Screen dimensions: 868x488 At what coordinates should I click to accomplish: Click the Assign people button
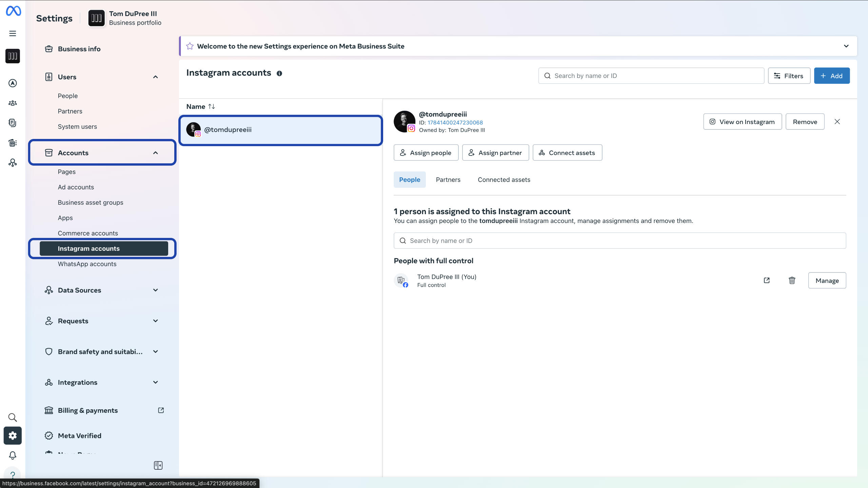click(426, 152)
